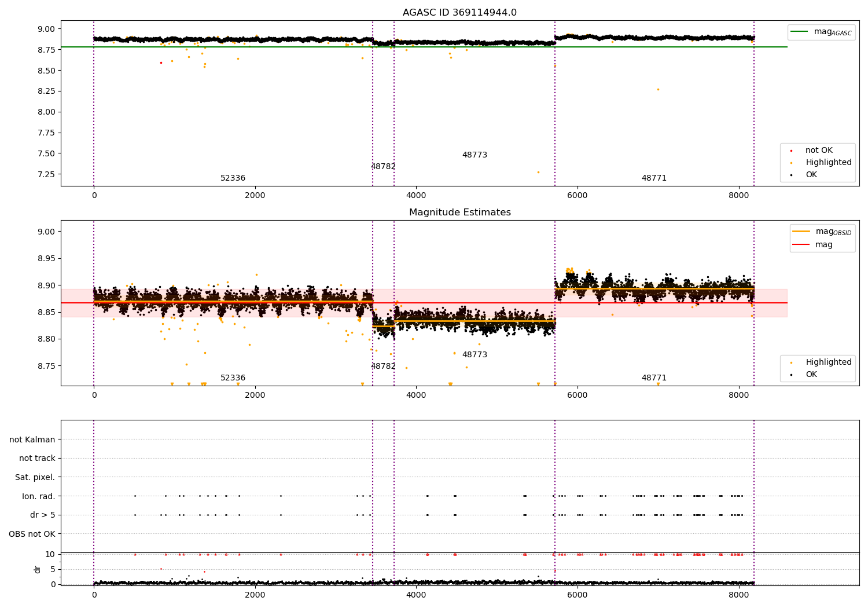Click obsid label 52336 in Magnitude Estimates plot
The height and width of the screenshot is (608, 868).
pyautogui.click(x=233, y=378)
